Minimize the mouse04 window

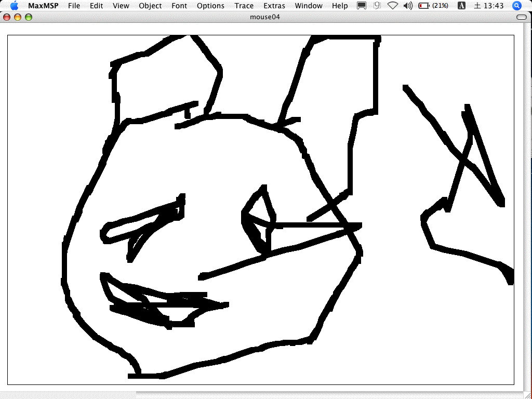click(18, 17)
